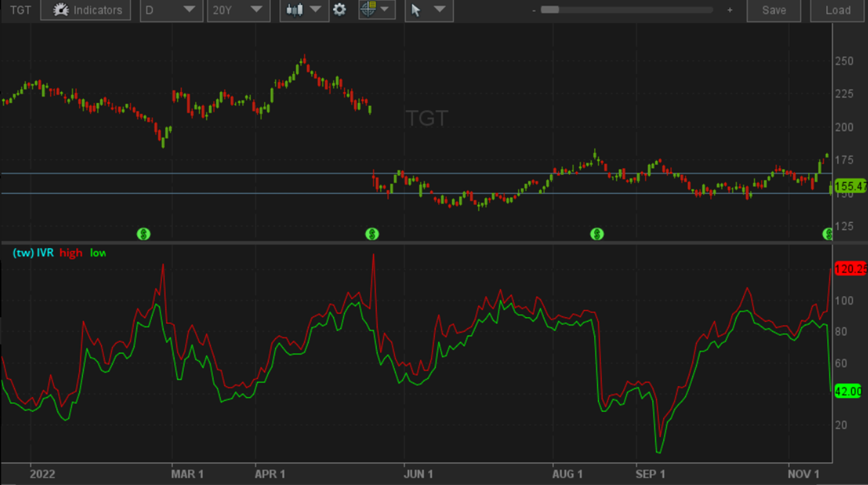Image resolution: width=868 pixels, height=485 pixels.
Task: Click the SEP 1 date axis label
Action: tap(650, 474)
